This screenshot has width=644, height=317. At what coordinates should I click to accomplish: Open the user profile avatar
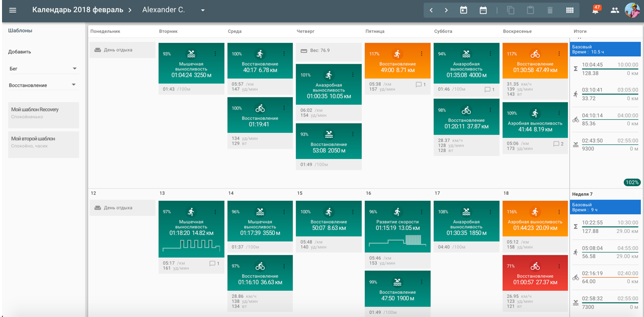632,10
